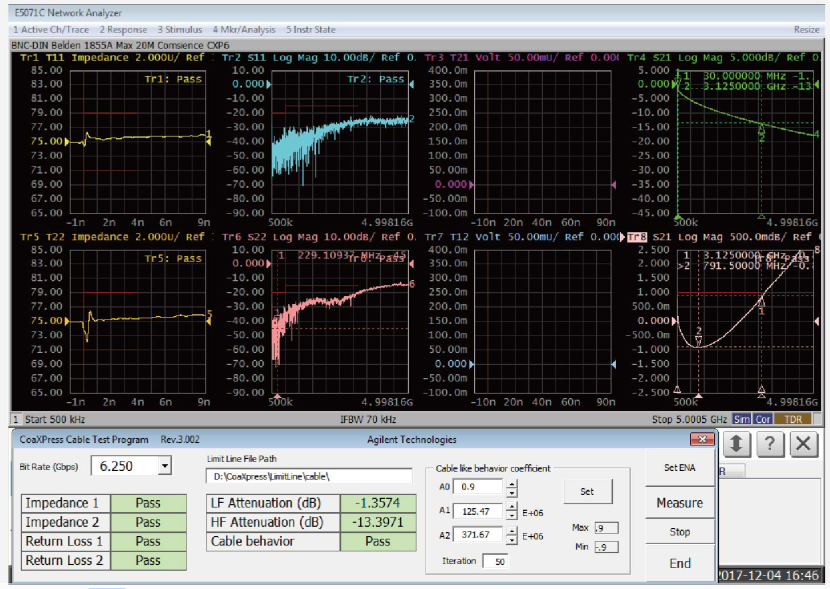Click the Iteration input field
Screen dimensions: 830x589
(x=495, y=561)
